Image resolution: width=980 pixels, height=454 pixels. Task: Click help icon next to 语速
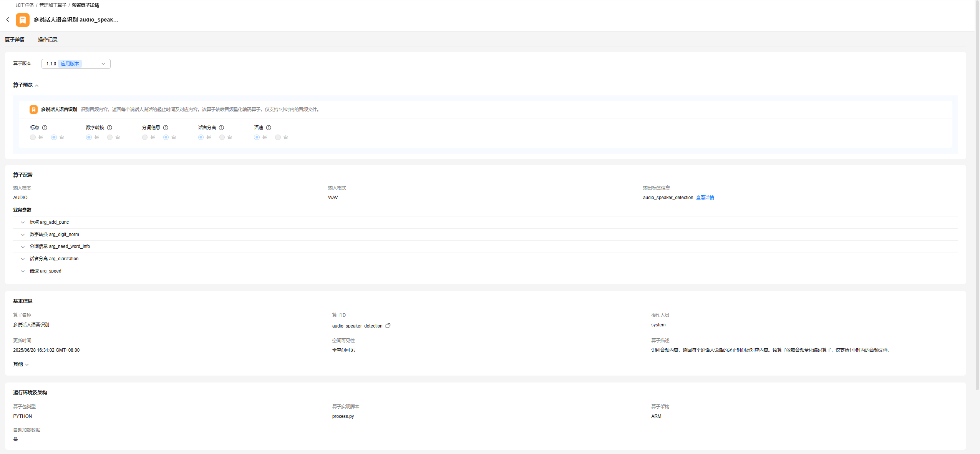[x=269, y=128]
